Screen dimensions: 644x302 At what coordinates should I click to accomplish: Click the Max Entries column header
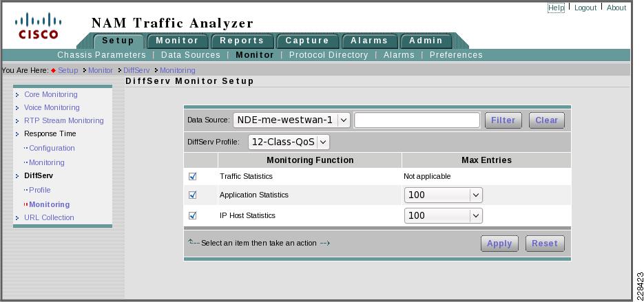[x=487, y=160]
